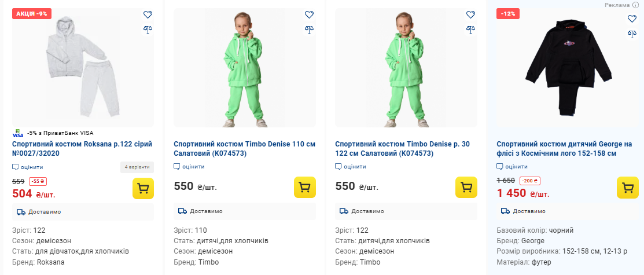
Task: Open the 4 variants selector for Roksana
Action: pos(137,167)
